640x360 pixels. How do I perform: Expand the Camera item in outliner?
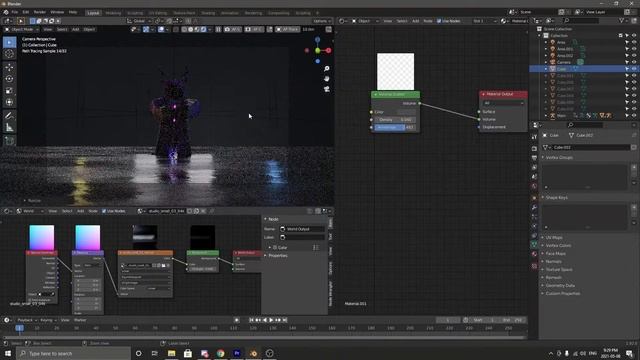[546, 62]
